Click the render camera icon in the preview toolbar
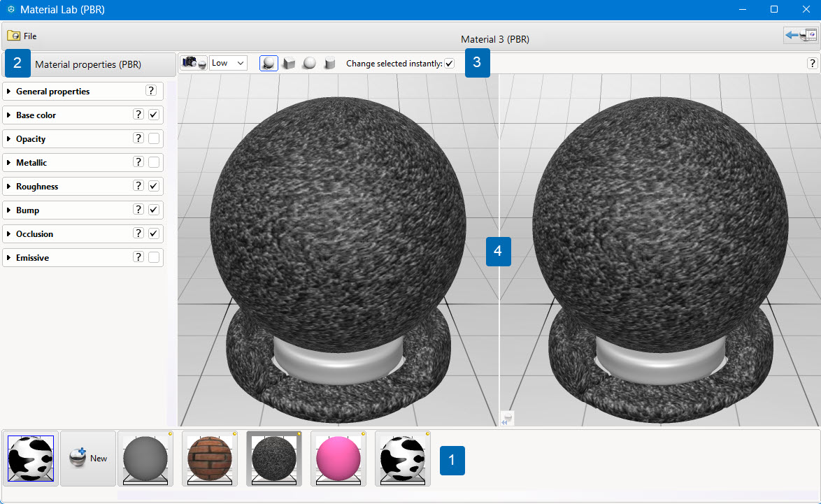821x504 pixels. tap(194, 64)
